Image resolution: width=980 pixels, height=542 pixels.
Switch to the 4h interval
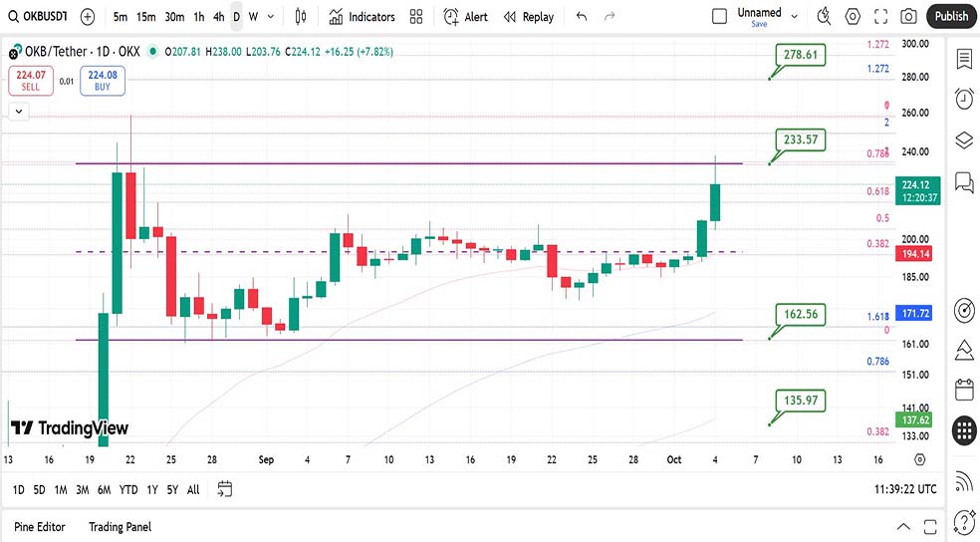pyautogui.click(x=218, y=17)
